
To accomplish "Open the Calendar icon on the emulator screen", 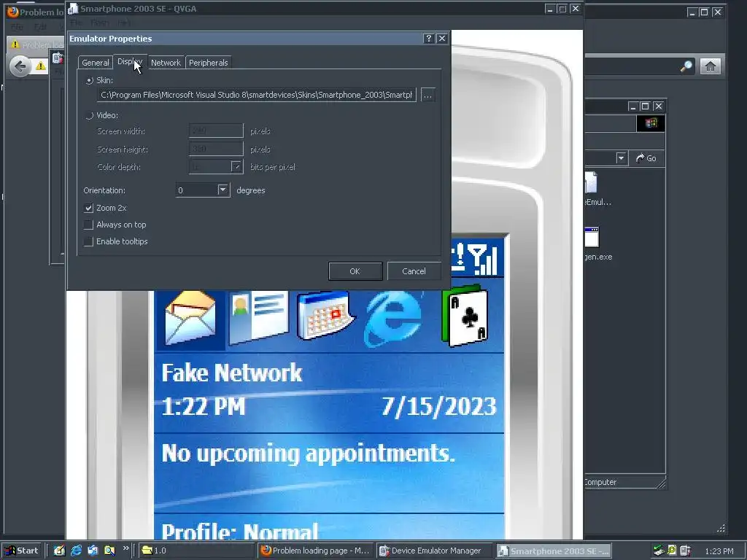I will coord(325,315).
